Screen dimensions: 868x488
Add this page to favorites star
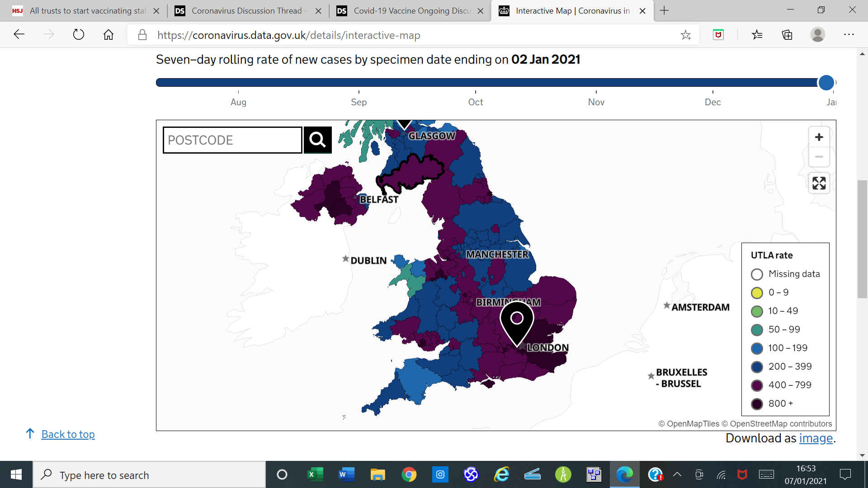click(685, 35)
